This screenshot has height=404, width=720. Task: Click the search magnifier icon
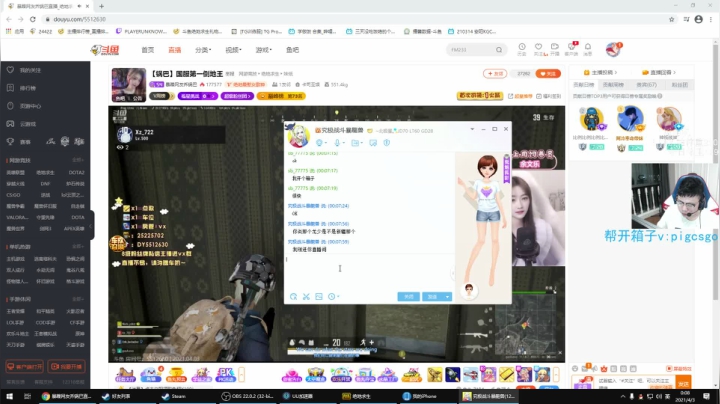(499, 50)
